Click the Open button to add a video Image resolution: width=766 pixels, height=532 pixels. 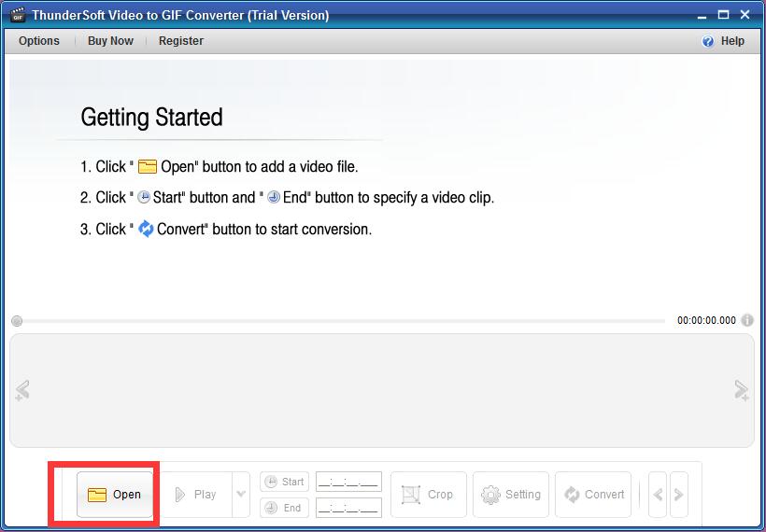115,494
